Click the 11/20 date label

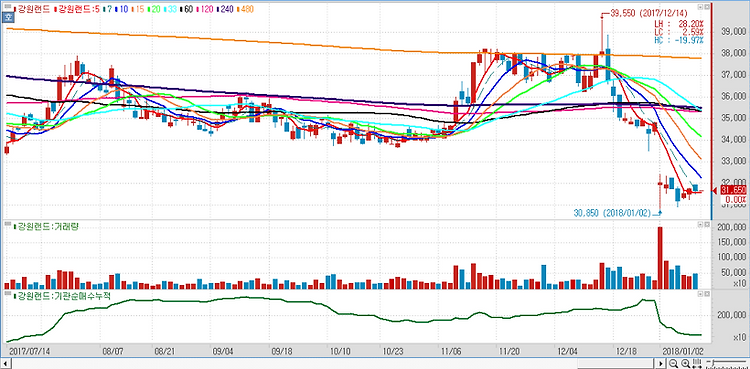pyautogui.click(x=508, y=351)
